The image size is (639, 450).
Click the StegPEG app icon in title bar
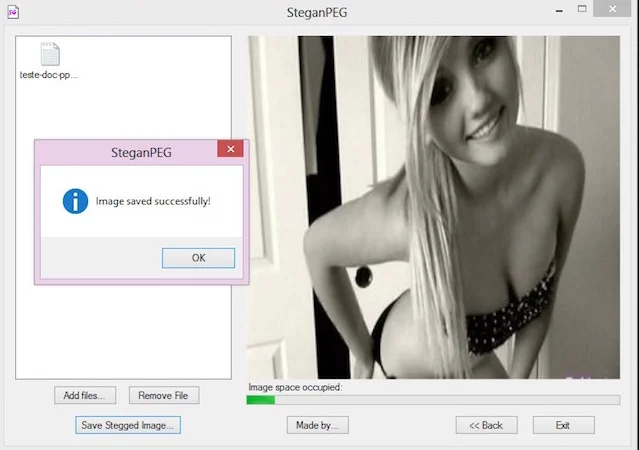[x=13, y=11]
